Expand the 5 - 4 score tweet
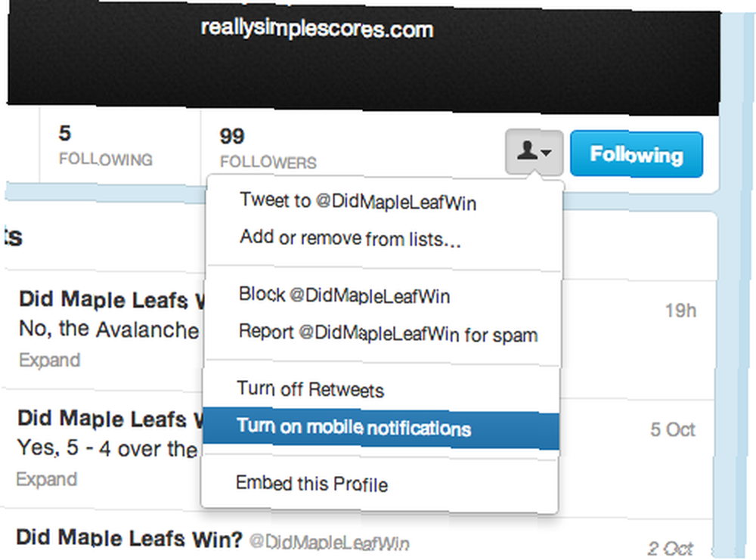The image size is (756, 560). 46,479
